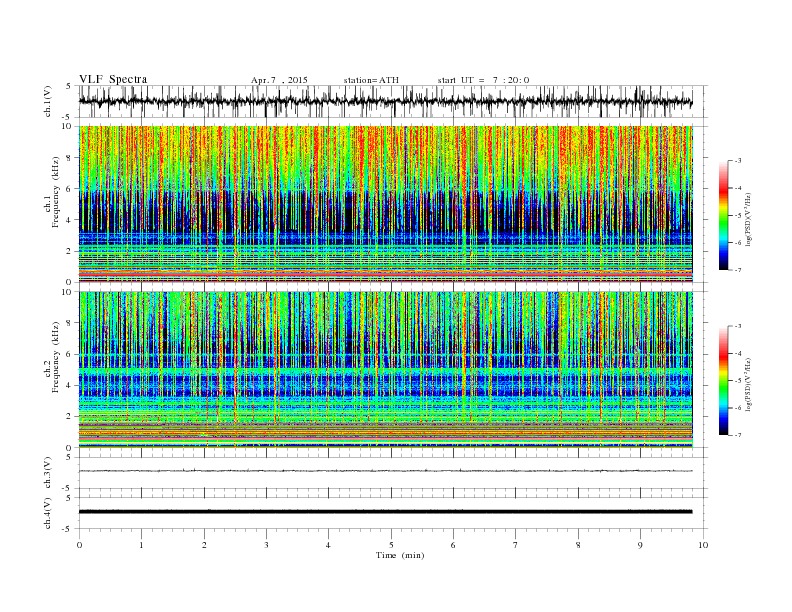Screen dimensions: 792x612
Task: Click the ch.4 voltage trace band
Action: coord(386,512)
